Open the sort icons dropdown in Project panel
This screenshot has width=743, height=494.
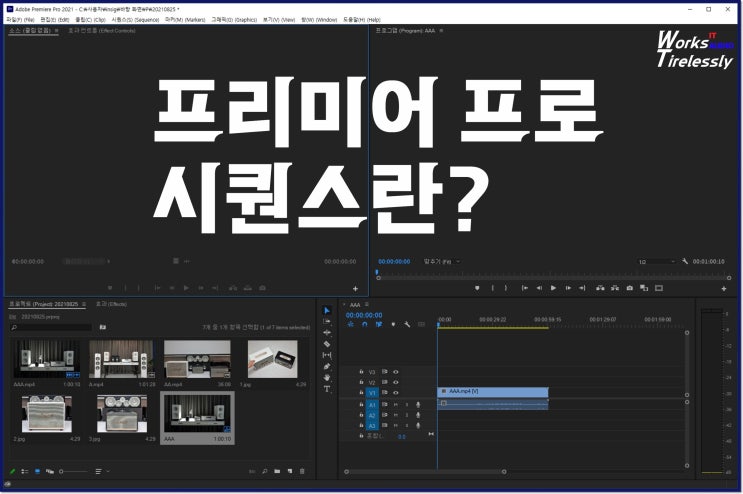pos(102,471)
